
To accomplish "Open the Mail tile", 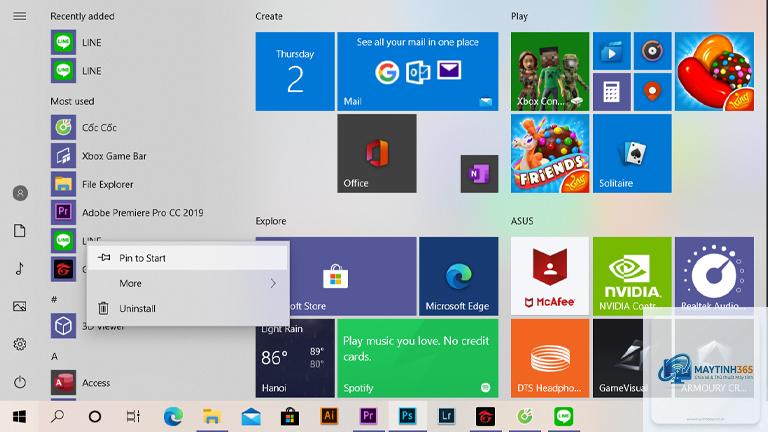I will point(418,72).
